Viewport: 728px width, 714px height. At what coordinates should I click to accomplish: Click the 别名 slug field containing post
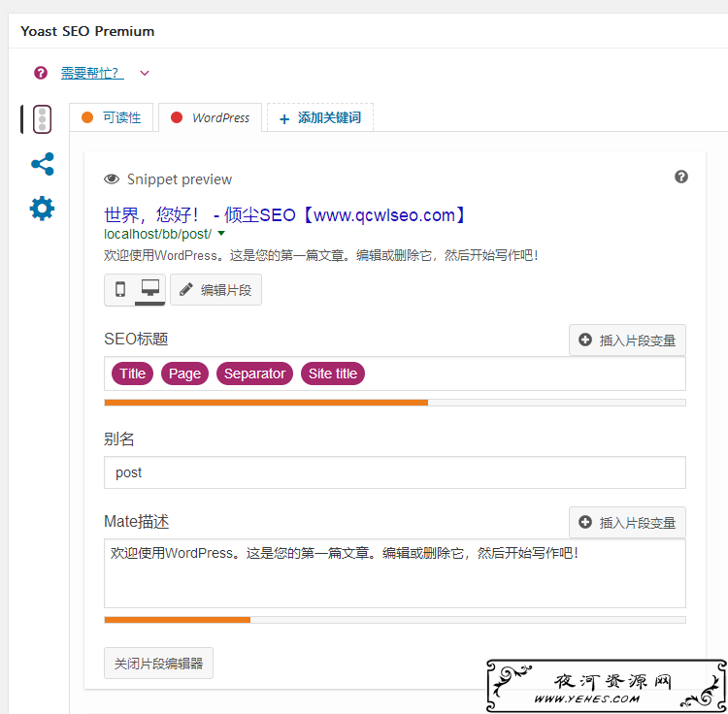395,472
